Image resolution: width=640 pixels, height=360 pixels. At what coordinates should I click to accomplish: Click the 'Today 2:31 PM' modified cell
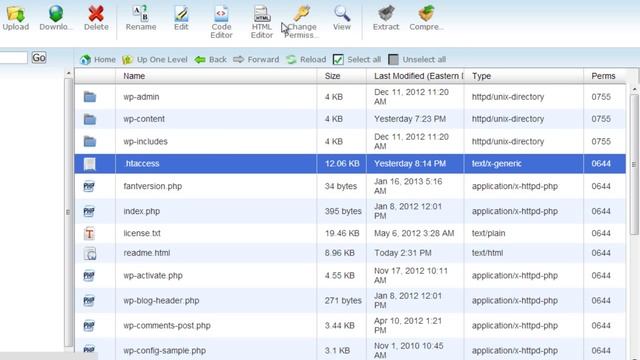tap(402, 253)
